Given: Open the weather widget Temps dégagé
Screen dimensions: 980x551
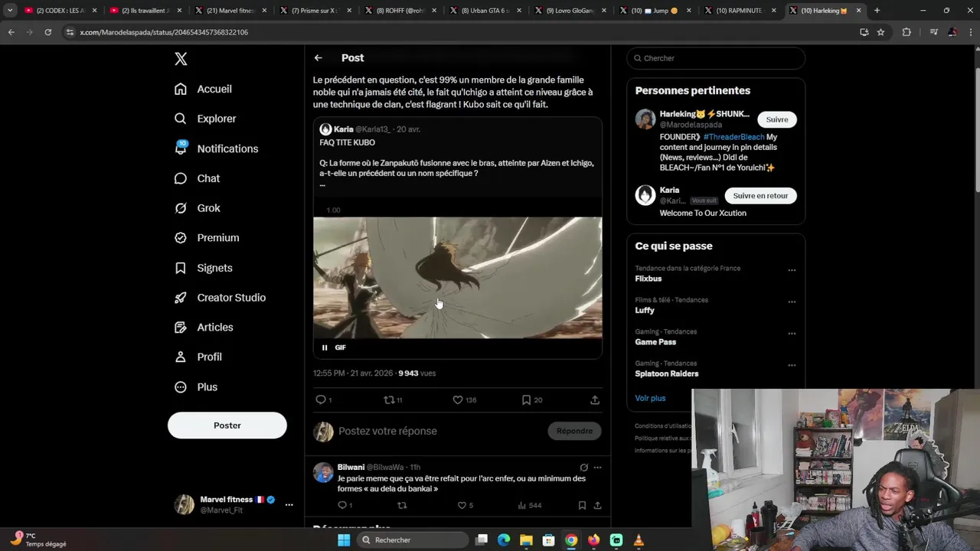Looking at the screenshot, I should (x=38, y=540).
